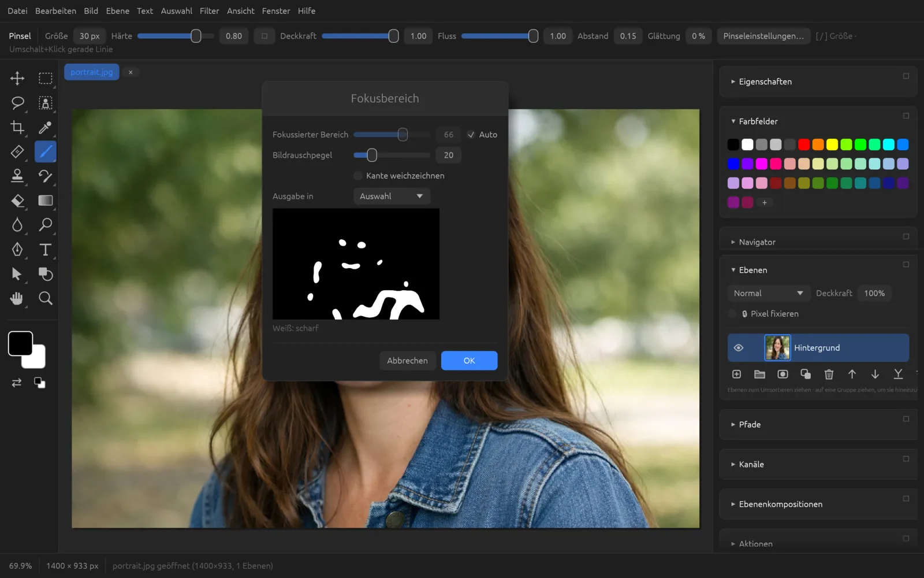Image resolution: width=924 pixels, height=578 pixels.
Task: Toggle the button next to Härte value
Action: coord(264,36)
